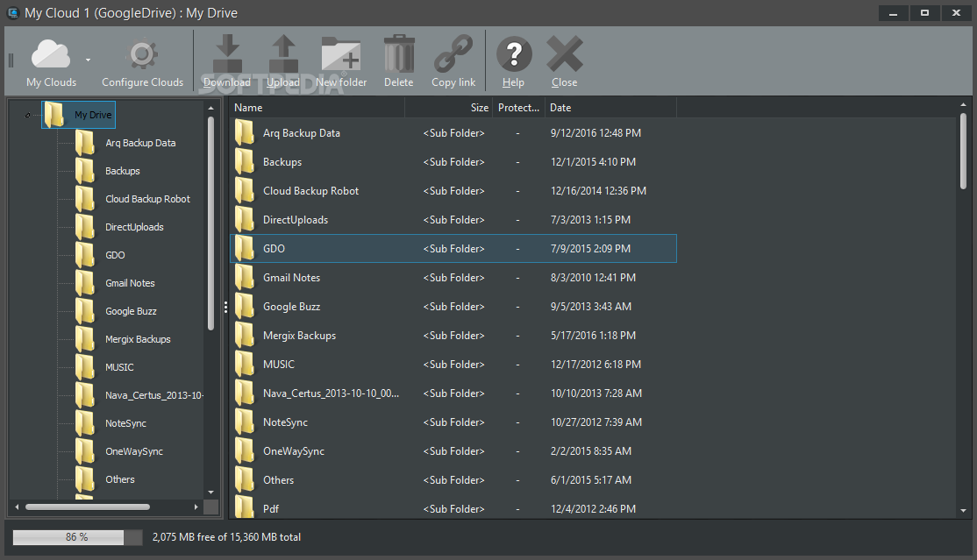The width and height of the screenshot is (977, 560).
Task: Click the Copy link chain icon
Action: click(x=453, y=53)
